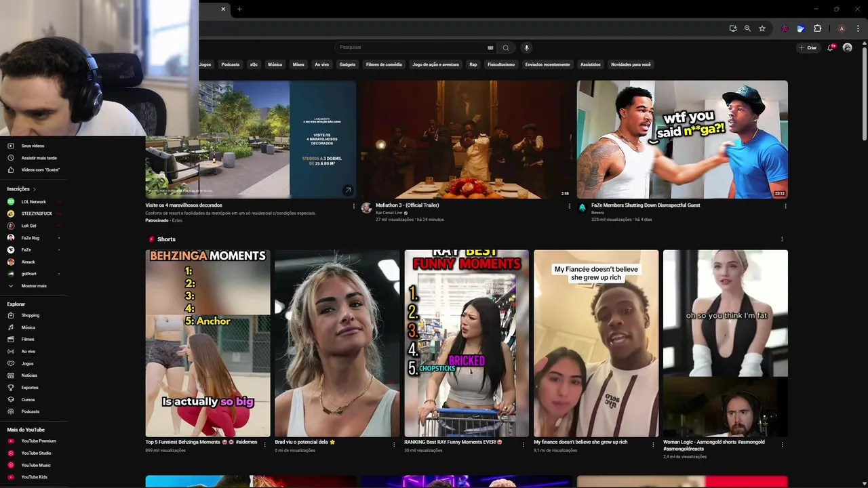Close the current browser tab
Image resolution: width=868 pixels, height=488 pixels.
click(223, 9)
